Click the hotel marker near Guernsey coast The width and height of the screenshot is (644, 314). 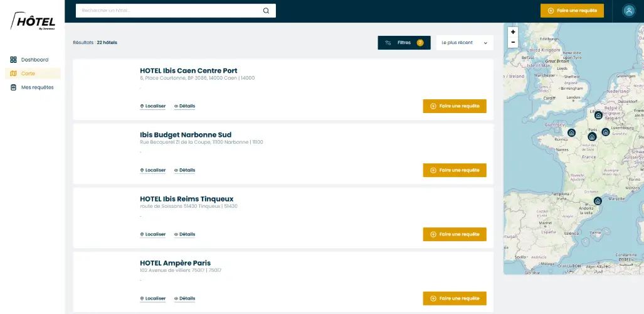click(571, 133)
